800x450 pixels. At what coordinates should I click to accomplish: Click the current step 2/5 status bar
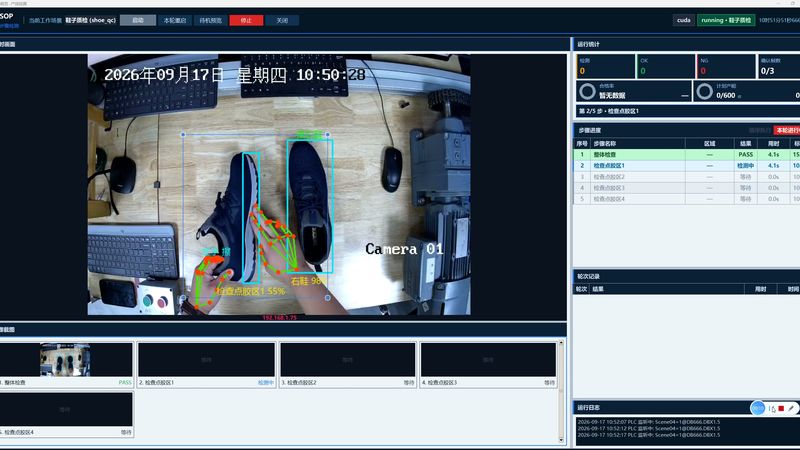pos(688,111)
